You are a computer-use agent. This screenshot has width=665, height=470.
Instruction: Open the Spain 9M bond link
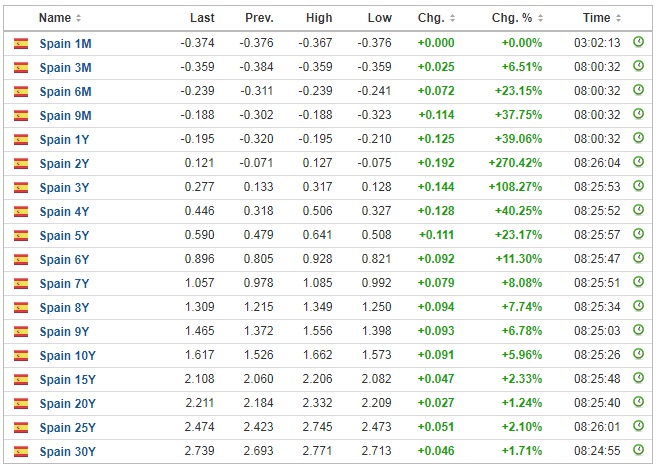[x=65, y=115]
